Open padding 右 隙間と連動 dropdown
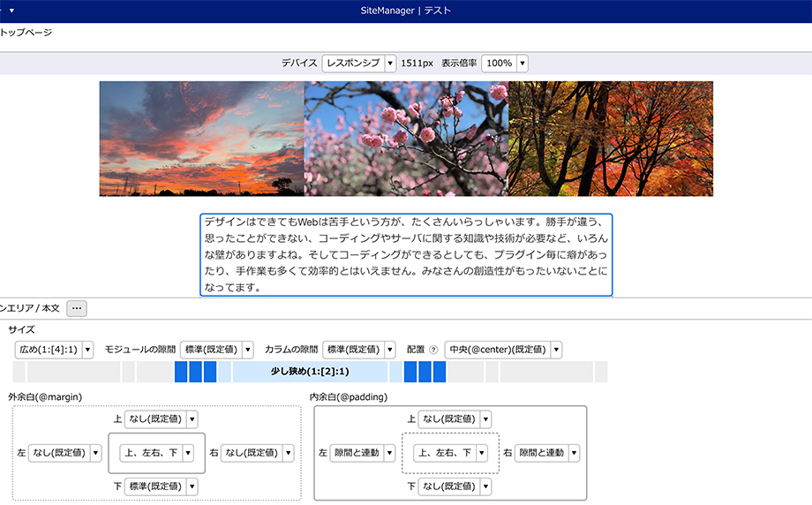Viewport: 812px width, 505px height. [x=547, y=453]
